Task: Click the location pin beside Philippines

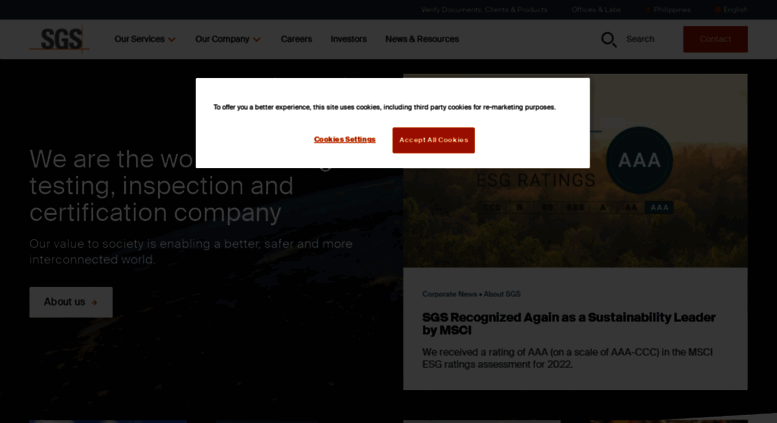Action: click(x=647, y=9)
